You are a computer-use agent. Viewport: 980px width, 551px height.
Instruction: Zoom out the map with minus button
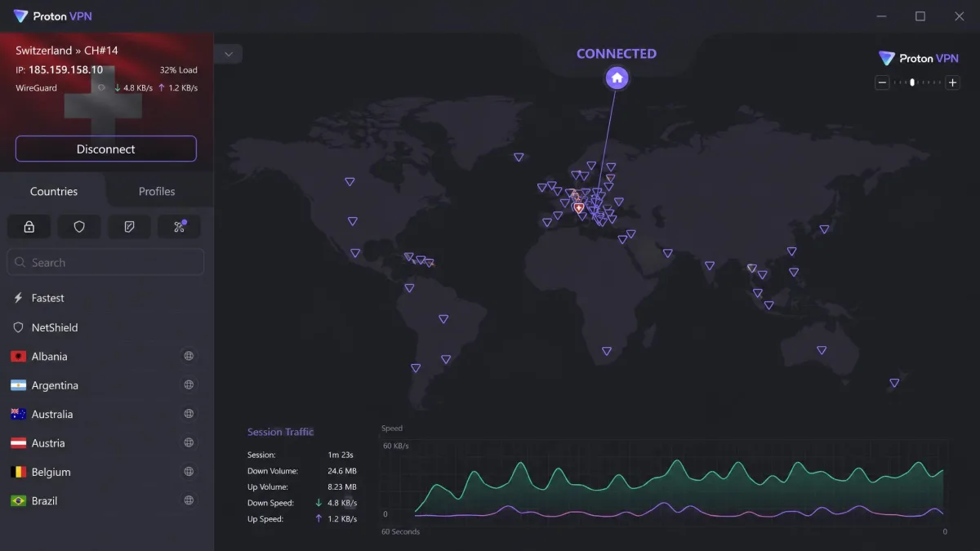882,82
